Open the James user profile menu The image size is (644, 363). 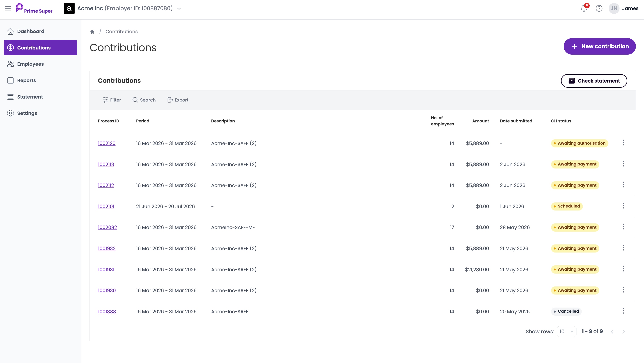coord(623,8)
